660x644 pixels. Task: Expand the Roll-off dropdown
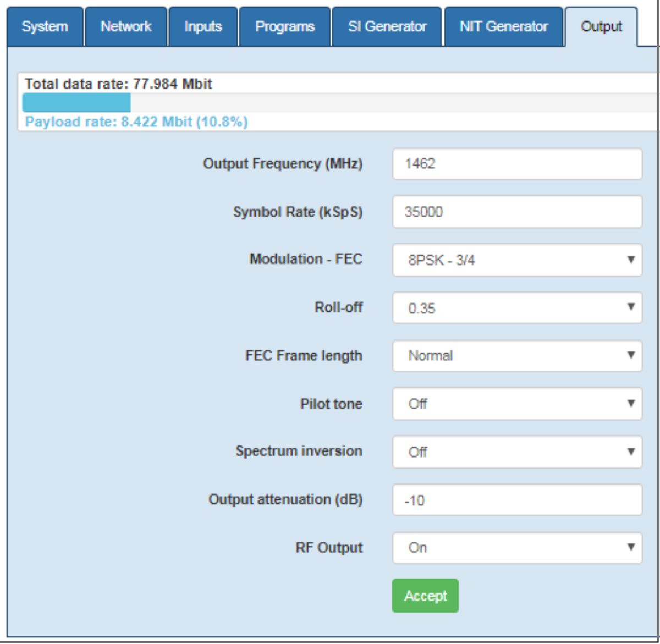click(517, 308)
